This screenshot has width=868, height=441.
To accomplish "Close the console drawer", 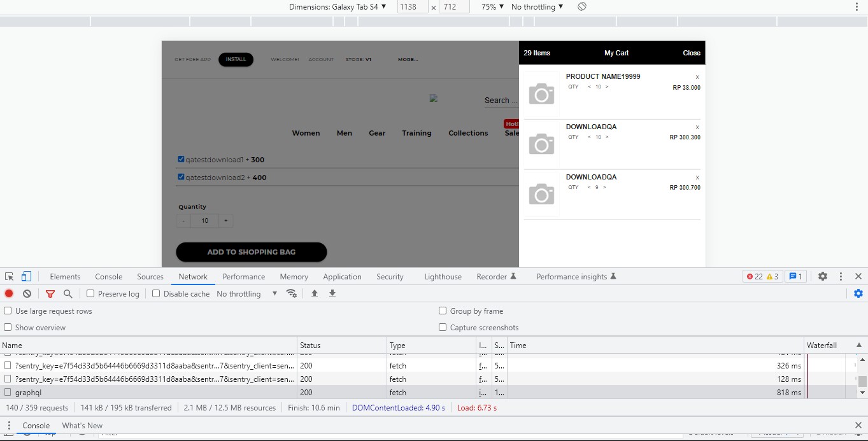I will point(858,425).
